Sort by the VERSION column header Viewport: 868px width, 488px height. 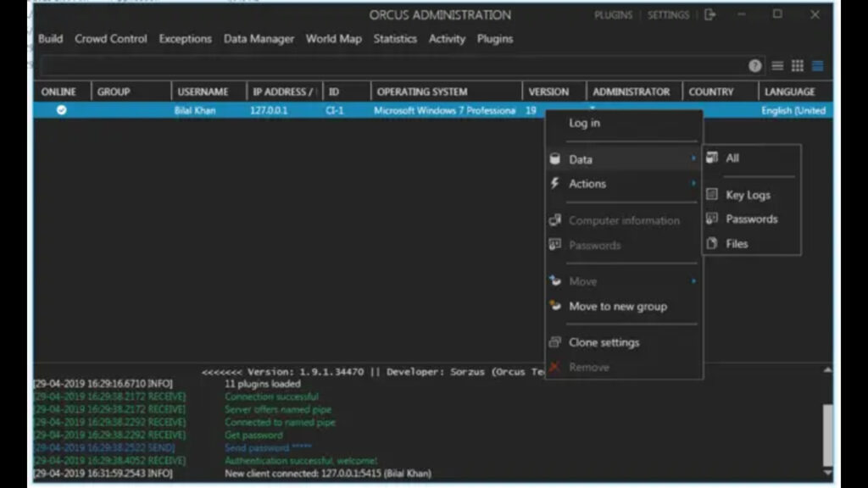(x=554, y=91)
